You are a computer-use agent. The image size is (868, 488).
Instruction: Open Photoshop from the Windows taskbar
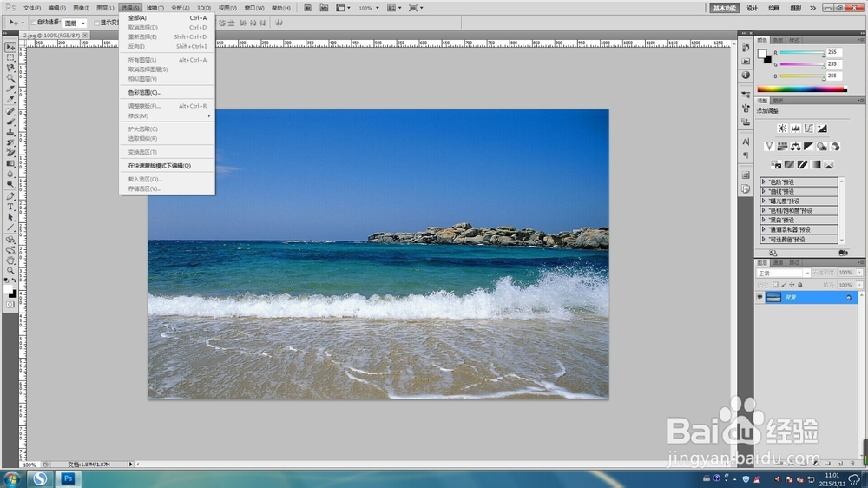(x=67, y=478)
